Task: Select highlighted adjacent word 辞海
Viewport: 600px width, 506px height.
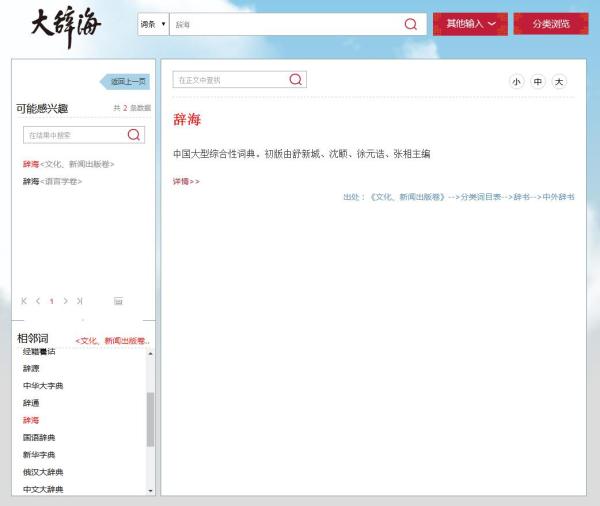Action: coord(31,420)
